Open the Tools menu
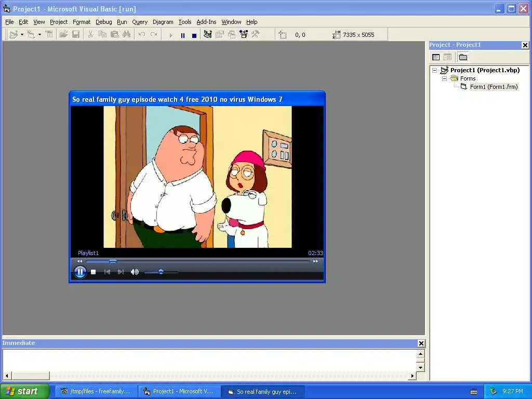532x399 pixels. pos(185,22)
